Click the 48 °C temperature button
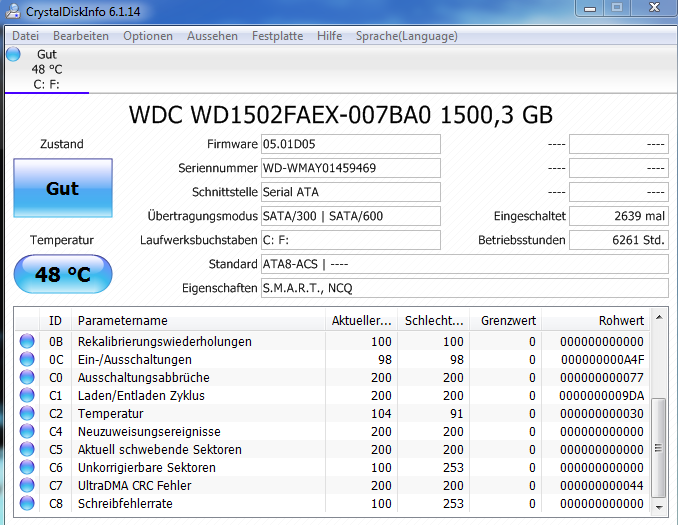Image resolution: width=678 pixels, height=525 pixels. click(63, 274)
